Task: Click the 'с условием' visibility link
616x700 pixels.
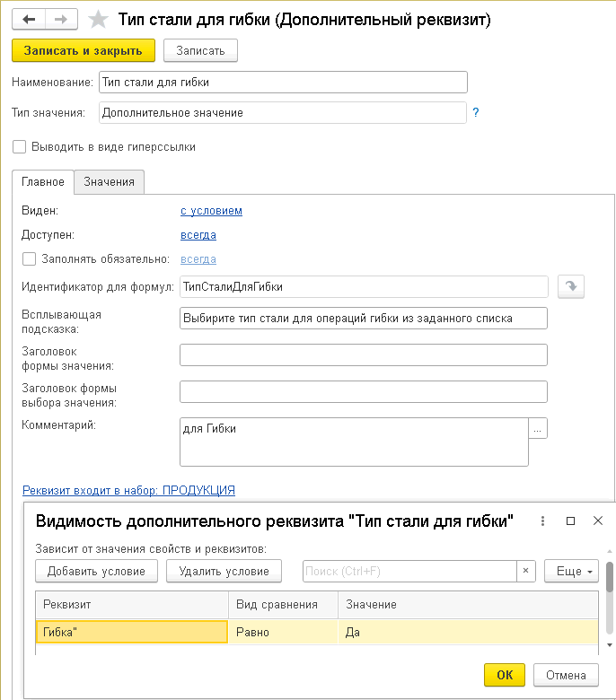Action: [211, 211]
